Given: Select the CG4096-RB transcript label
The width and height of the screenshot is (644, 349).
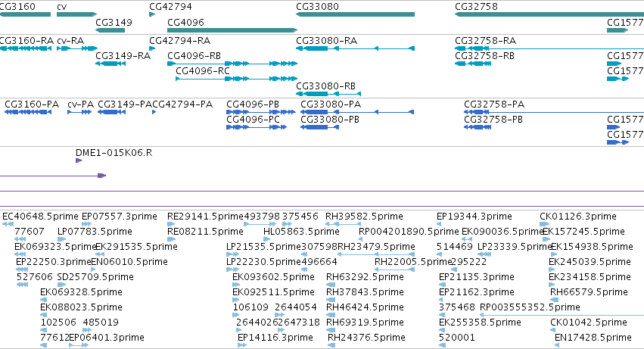Looking at the screenshot, I should pyautogui.click(x=194, y=56).
